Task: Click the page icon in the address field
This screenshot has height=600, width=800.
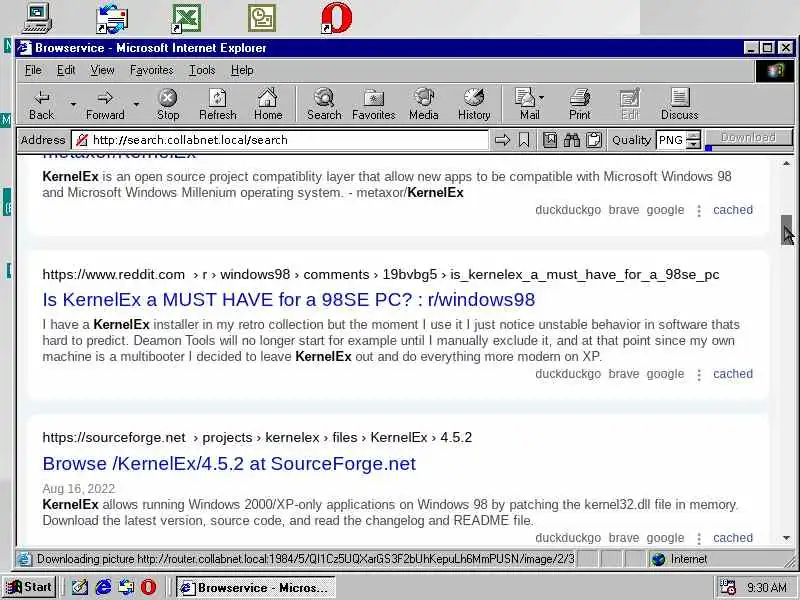Action: [82, 140]
